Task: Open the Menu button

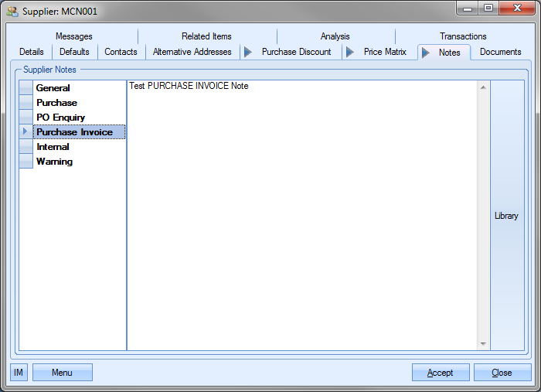Action: (63, 373)
